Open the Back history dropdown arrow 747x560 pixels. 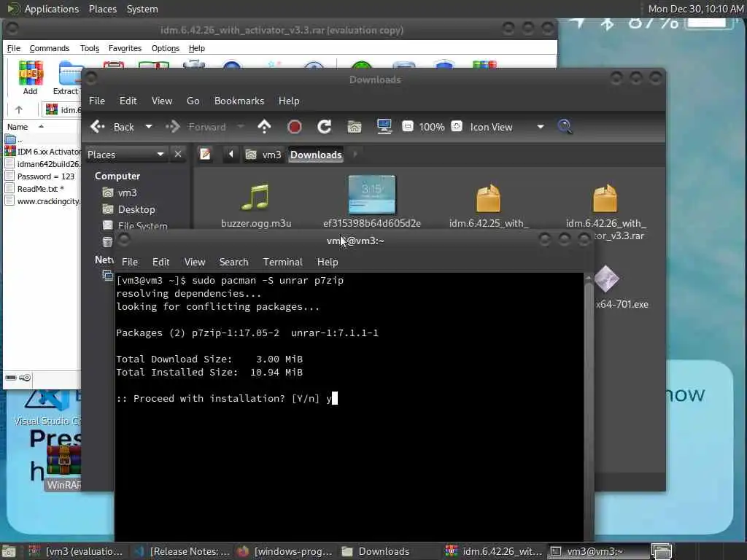(x=149, y=127)
